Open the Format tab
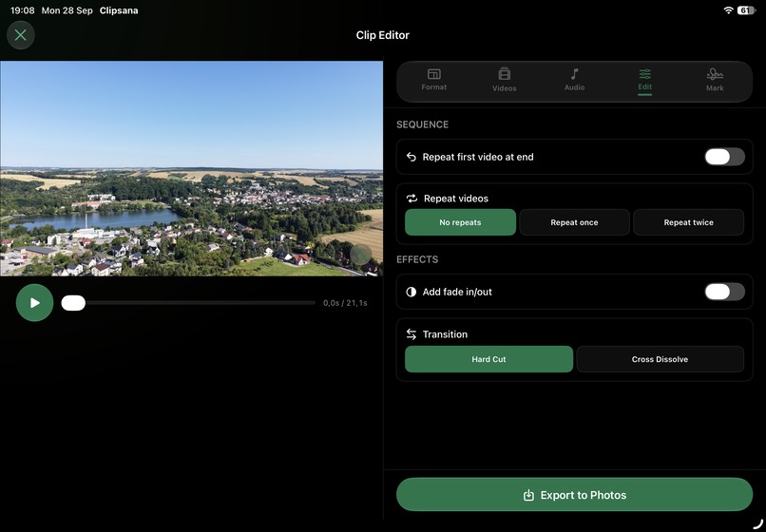The width and height of the screenshot is (766, 532). 433,80
